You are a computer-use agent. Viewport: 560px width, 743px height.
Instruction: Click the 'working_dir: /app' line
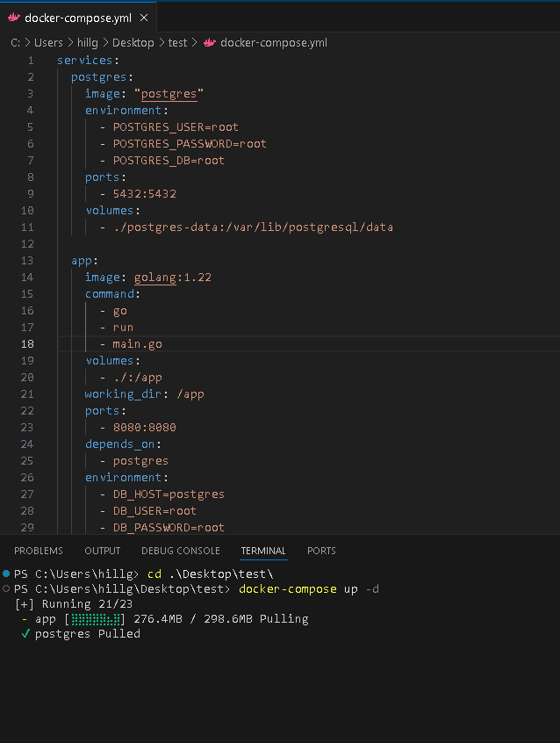[x=145, y=393]
